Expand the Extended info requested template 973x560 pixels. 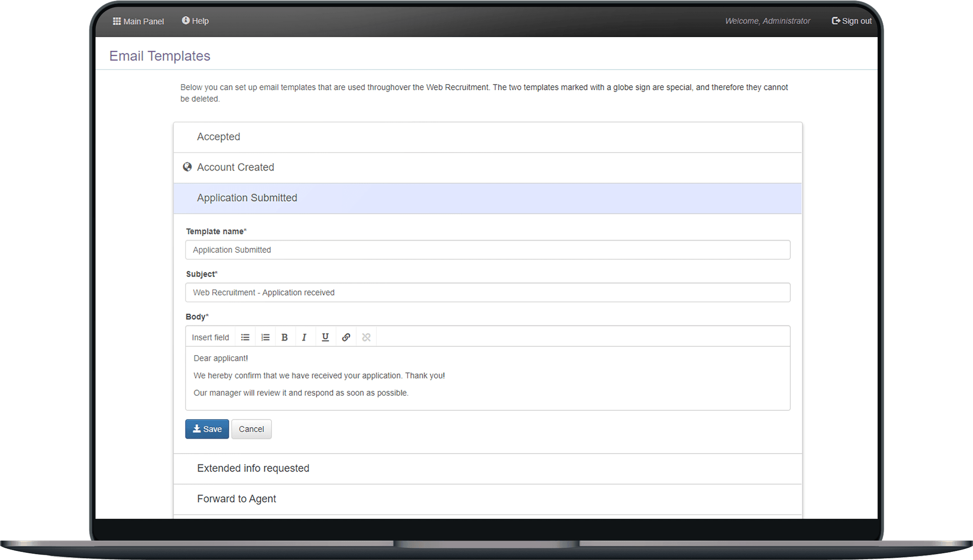(x=487, y=469)
